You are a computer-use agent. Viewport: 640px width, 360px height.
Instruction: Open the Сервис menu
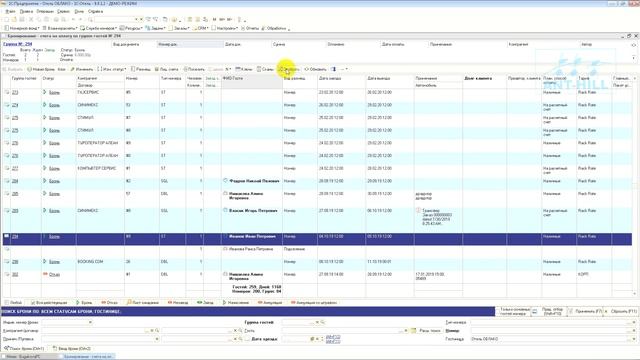click(63, 11)
